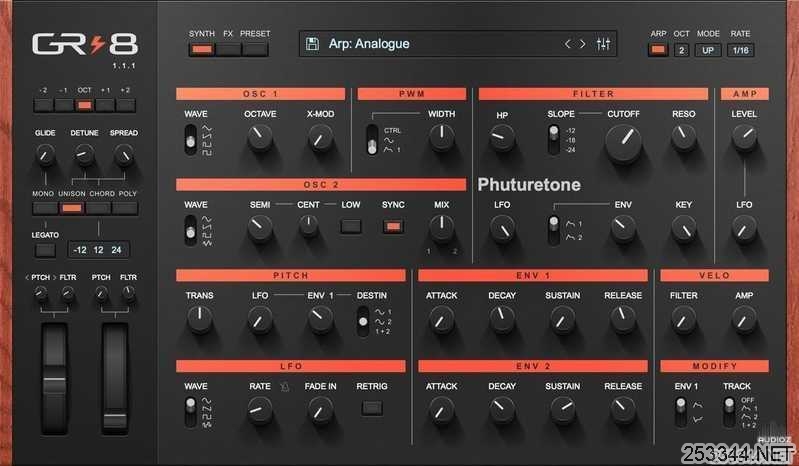Select octave shift -1 button

tap(64, 105)
